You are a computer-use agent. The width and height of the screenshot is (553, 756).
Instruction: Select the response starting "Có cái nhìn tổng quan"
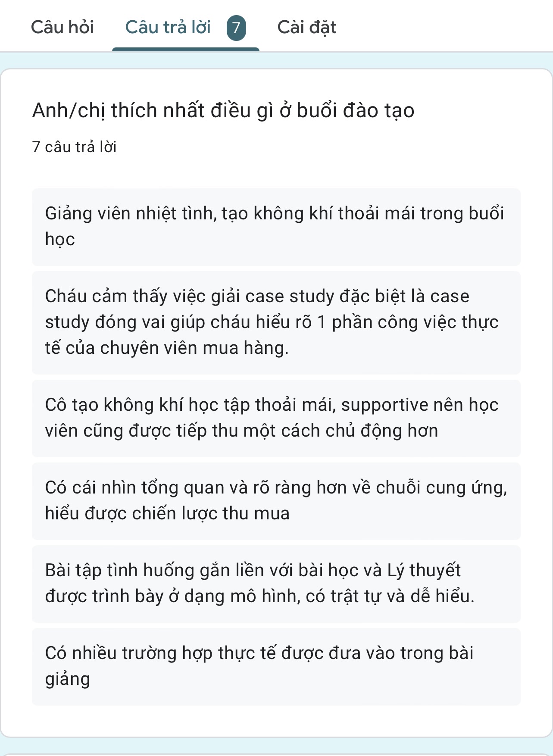pyautogui.click(x=276, y=501)
